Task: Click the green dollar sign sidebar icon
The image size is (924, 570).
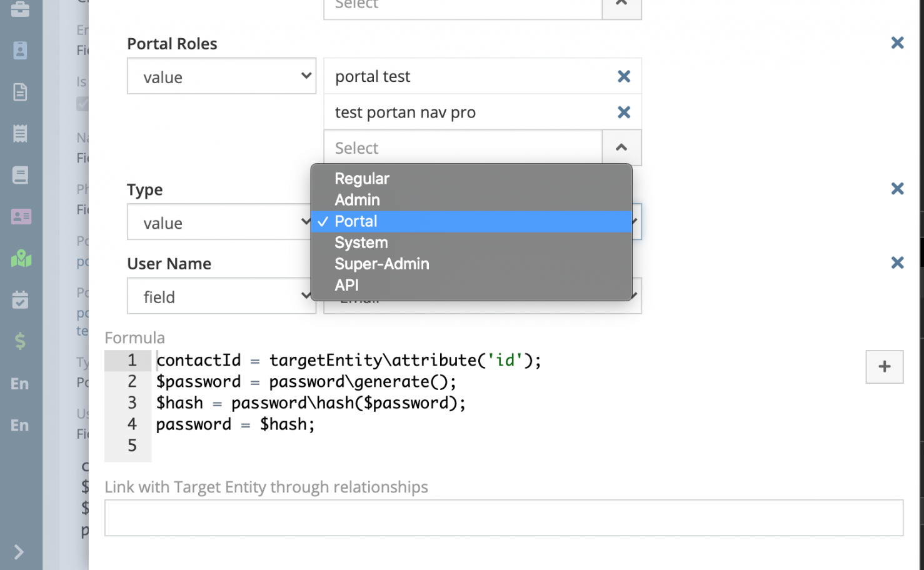Action: pyautogui.click(x=20, y=341)
